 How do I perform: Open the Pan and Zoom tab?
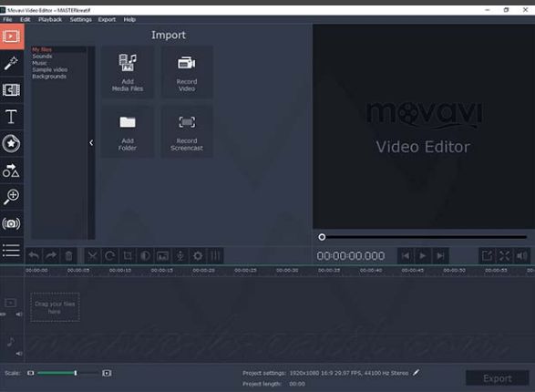(12, 197)
